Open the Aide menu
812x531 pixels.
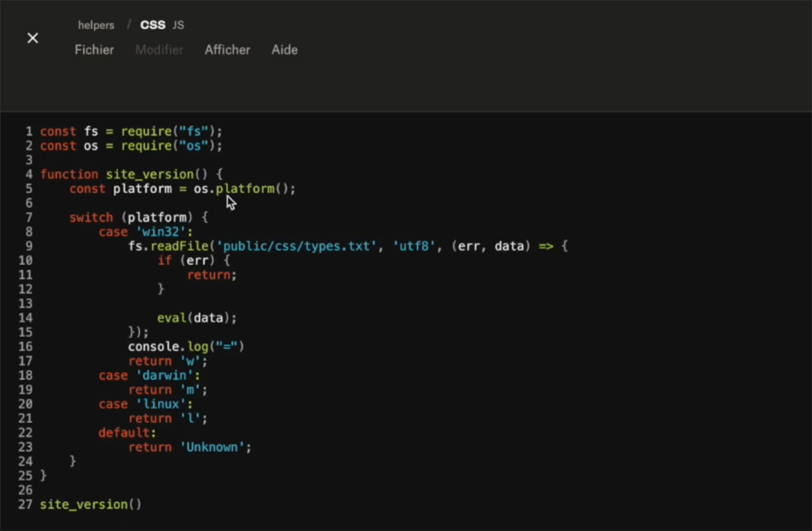(x=284, y=50)
